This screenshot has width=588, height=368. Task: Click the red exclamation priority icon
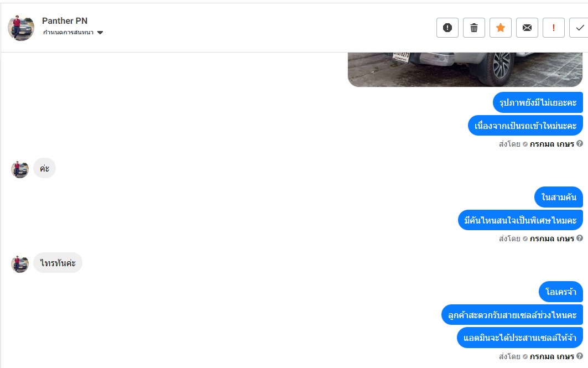tap(554, 28)
